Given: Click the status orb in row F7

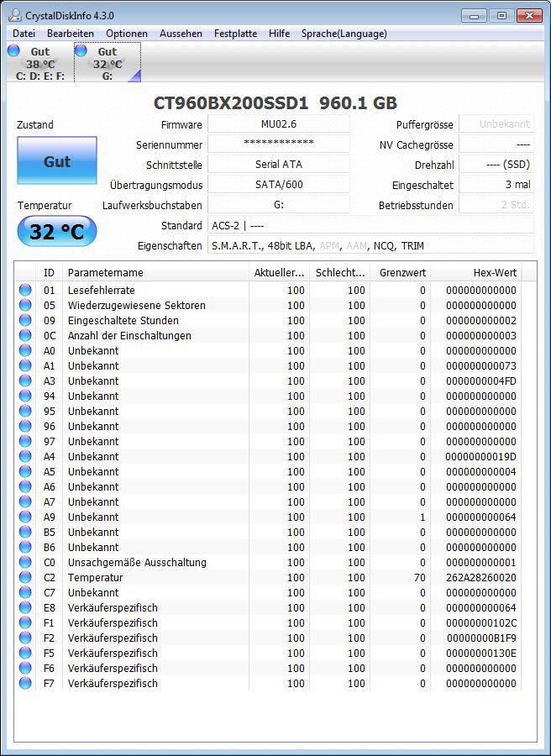Looking at the screenshot, I should pyautogui.click(x=25, y=683).
